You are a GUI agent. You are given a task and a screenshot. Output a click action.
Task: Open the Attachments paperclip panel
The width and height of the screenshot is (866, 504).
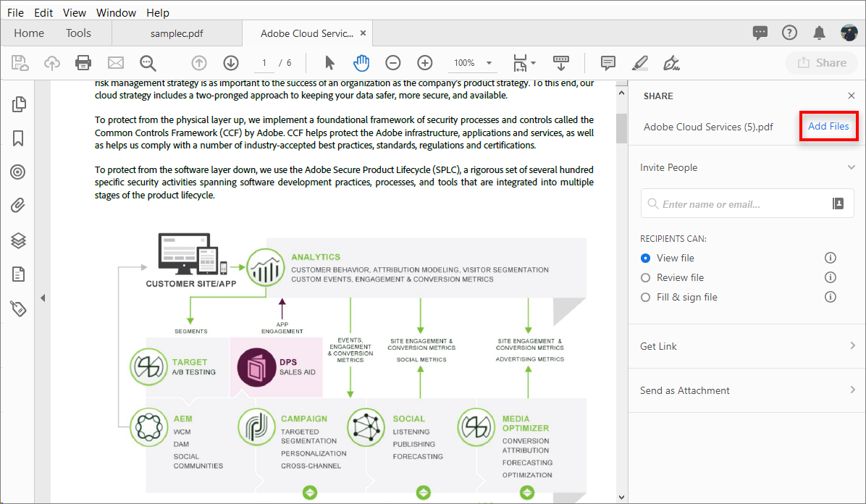[x=18, y=206]
